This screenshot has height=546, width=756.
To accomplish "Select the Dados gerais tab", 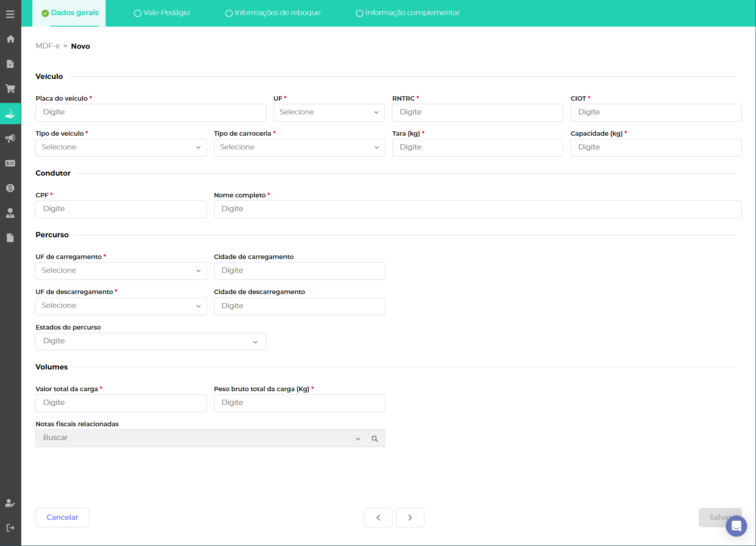I will [x=70, y=13].
